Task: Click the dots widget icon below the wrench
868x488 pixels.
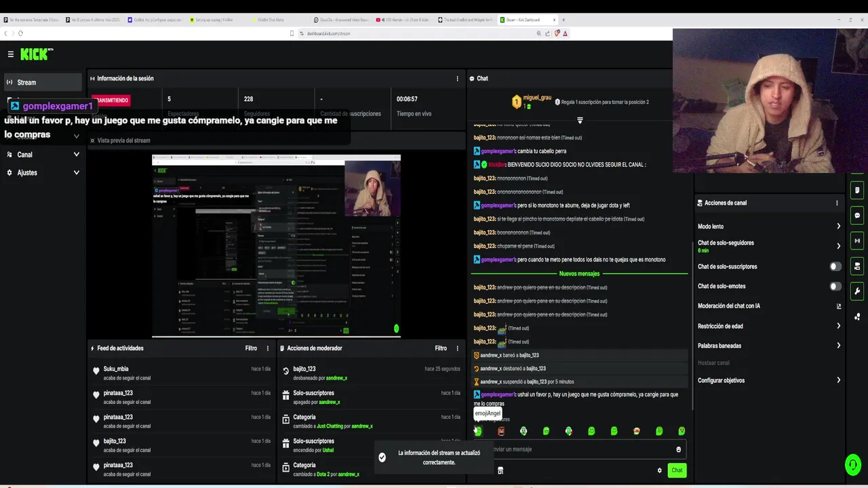Action: [857, 316]
